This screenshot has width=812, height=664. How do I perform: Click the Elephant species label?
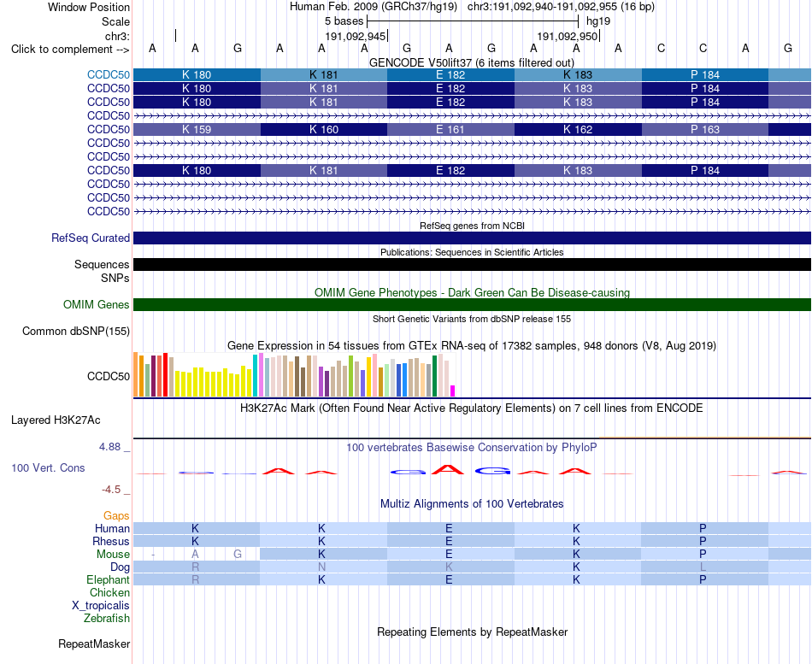(108, 579)
